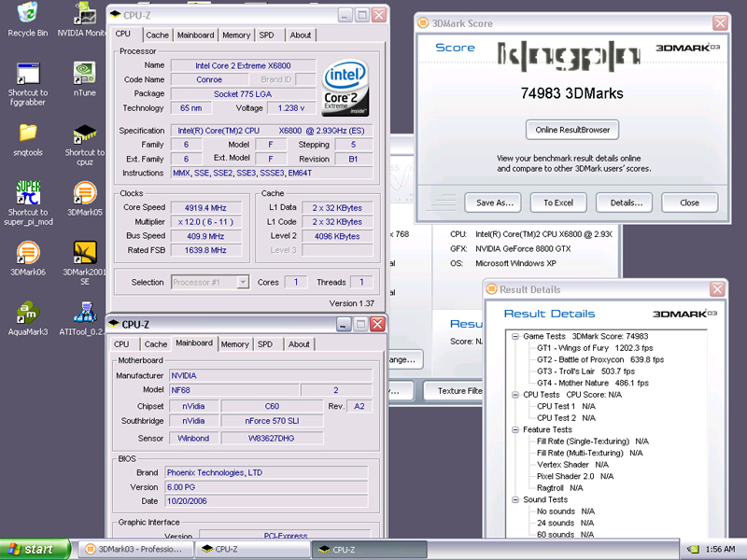
Task: Click the Intel Core 2 Extreme logo
Action: [345, 88]
